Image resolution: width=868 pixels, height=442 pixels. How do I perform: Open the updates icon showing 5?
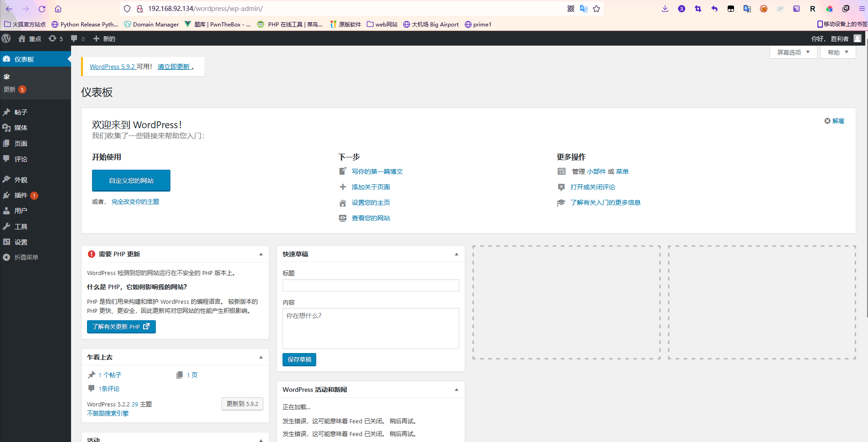pyautogui.click(x=52, y=39)
